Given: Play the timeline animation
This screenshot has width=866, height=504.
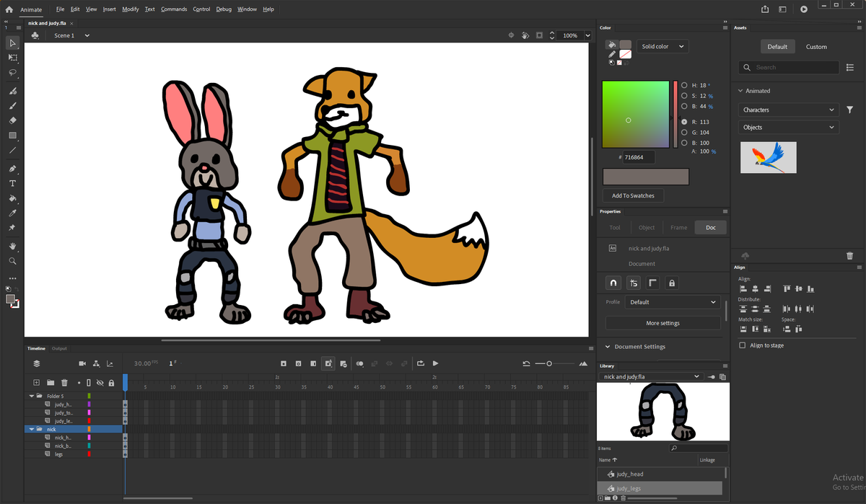Looking at the screenshot, I should click(x=435, y=363).
